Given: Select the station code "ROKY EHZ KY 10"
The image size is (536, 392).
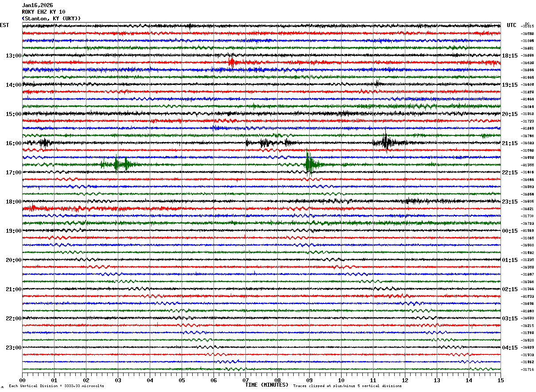Looking at the screenshot, I should click(43, 12).
